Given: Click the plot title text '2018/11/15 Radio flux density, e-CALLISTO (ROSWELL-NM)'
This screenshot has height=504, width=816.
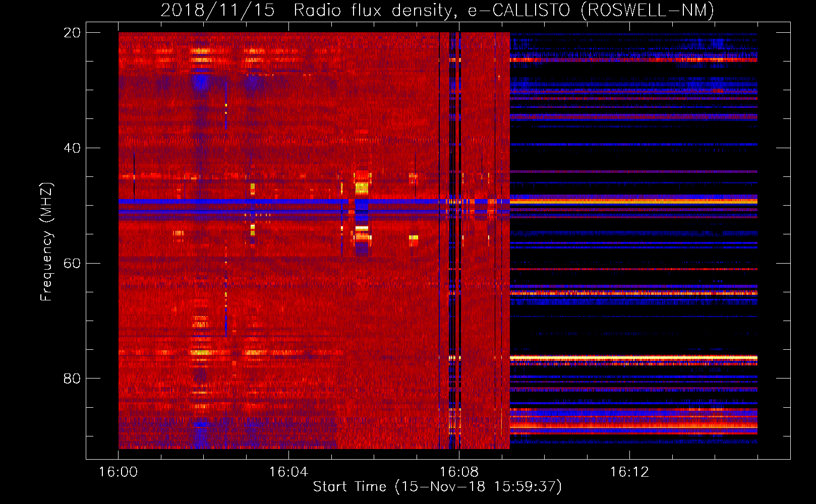Looking at the screenshot, I should coord(437,10).
